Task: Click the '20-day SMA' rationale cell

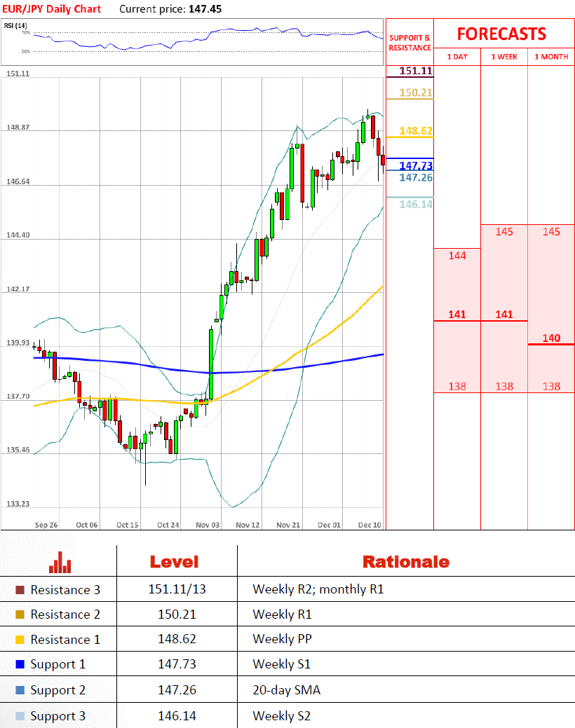Action: pos(286,690)
